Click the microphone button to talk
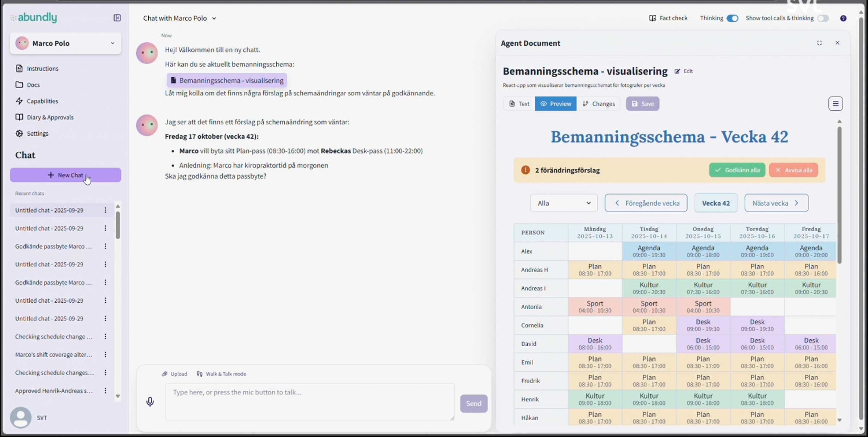Image resolution: width=868 pixels, height=437 pixels. [x=150, y=402]
